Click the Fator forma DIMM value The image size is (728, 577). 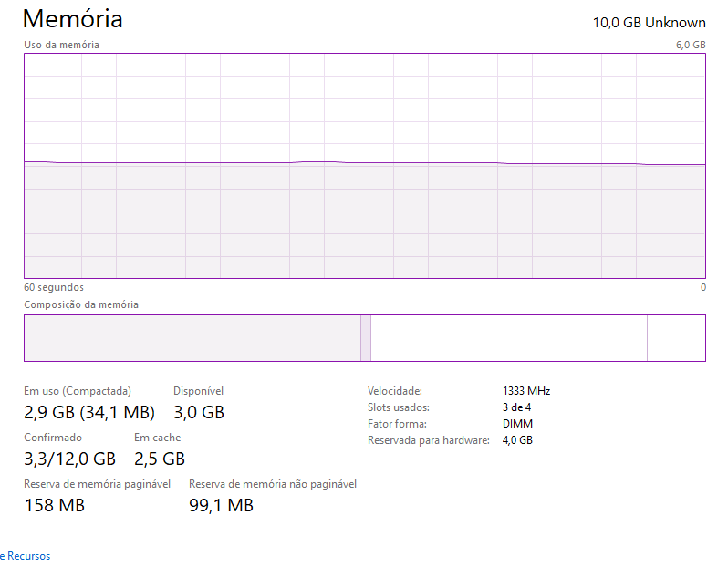[x=517, y=424]
